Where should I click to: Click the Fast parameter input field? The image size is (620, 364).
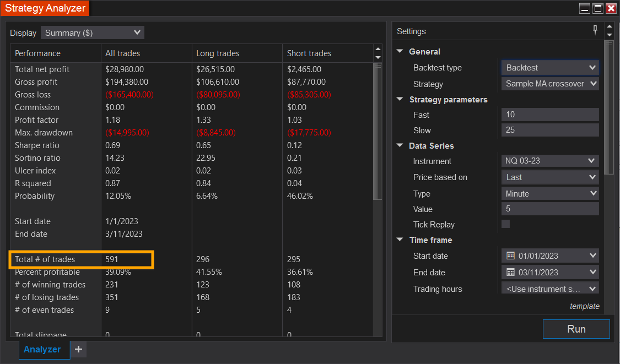click(x=549, y=115)
